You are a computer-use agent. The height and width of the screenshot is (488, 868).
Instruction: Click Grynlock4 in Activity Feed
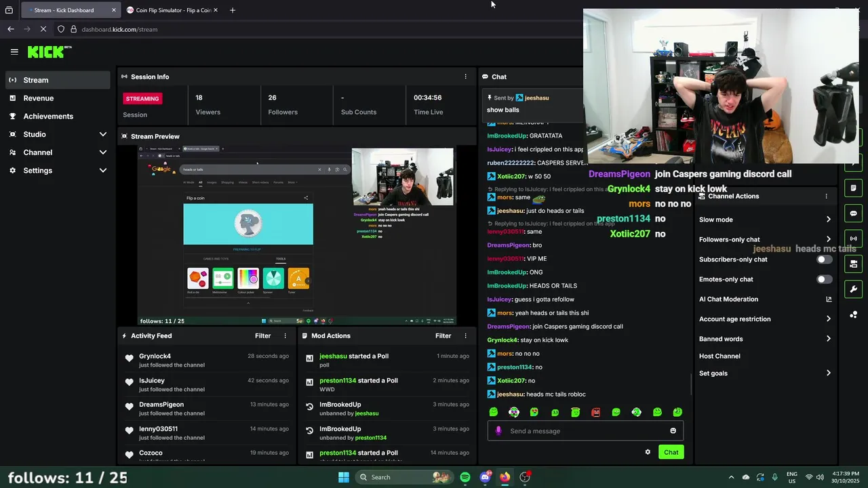155,356
